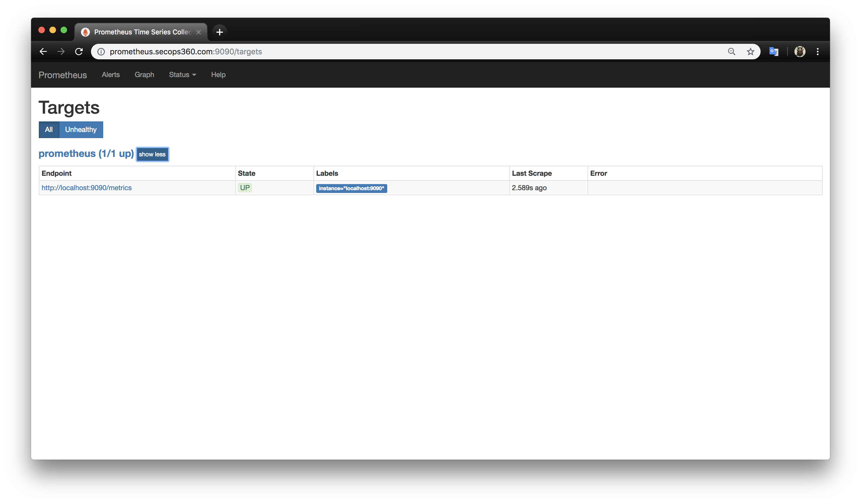Open Chrome's three-dot menu
Viewport: 861px width, 504px height.
tap(818, 52)
